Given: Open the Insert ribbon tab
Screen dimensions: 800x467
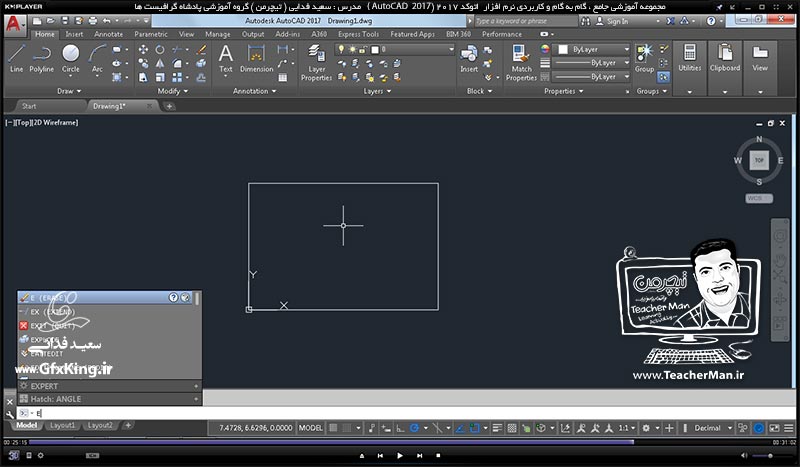Looking at the screenshot, I should pyautogui.click(x=74, y=34).
